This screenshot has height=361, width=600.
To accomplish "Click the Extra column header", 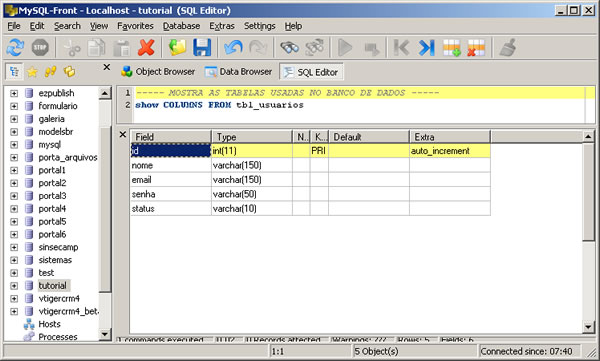I will click(x=450, y=137).
